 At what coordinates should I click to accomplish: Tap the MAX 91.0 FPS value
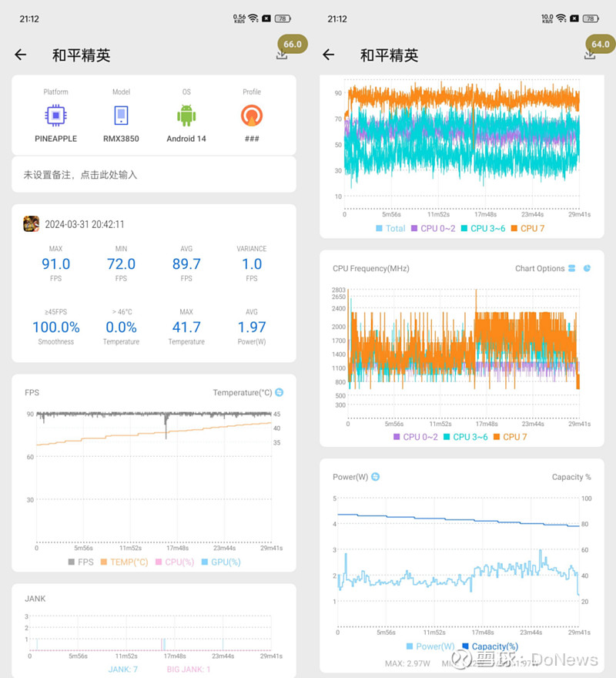pyautogui.click(x=55, y=263)
